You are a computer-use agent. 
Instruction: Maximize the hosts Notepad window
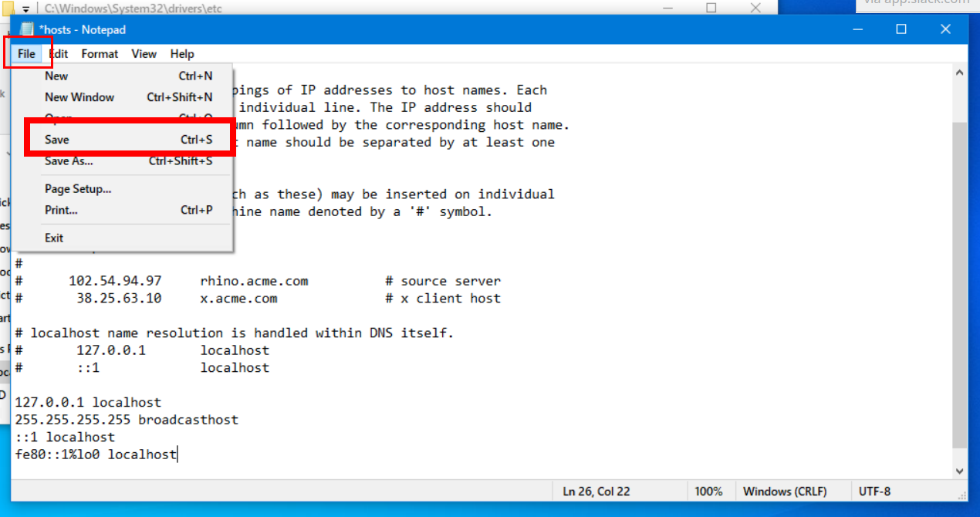click(x=901, y=29)
